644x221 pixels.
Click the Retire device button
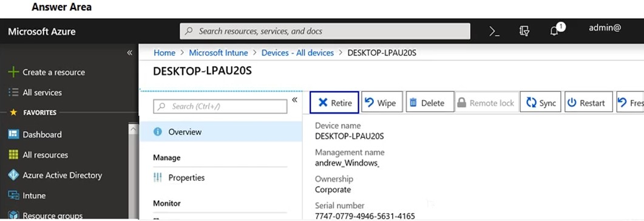pyautogui.click(x=334, y=102)
